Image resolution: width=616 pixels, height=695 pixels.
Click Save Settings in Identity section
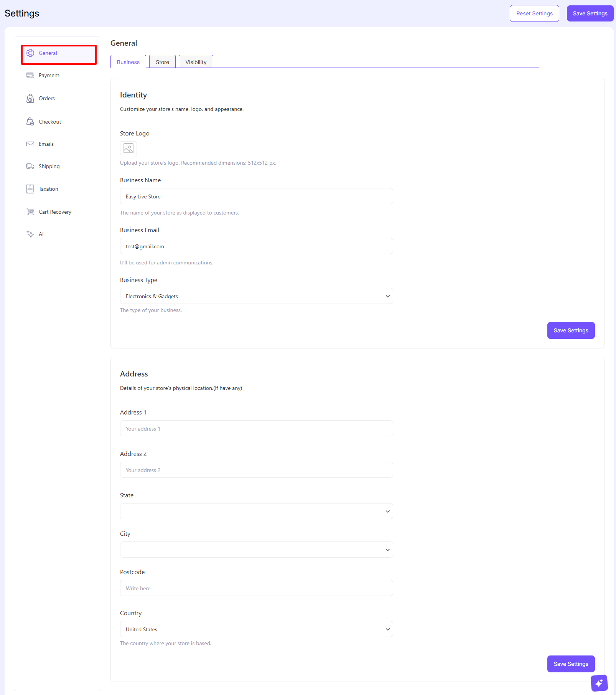coord(571,331)
